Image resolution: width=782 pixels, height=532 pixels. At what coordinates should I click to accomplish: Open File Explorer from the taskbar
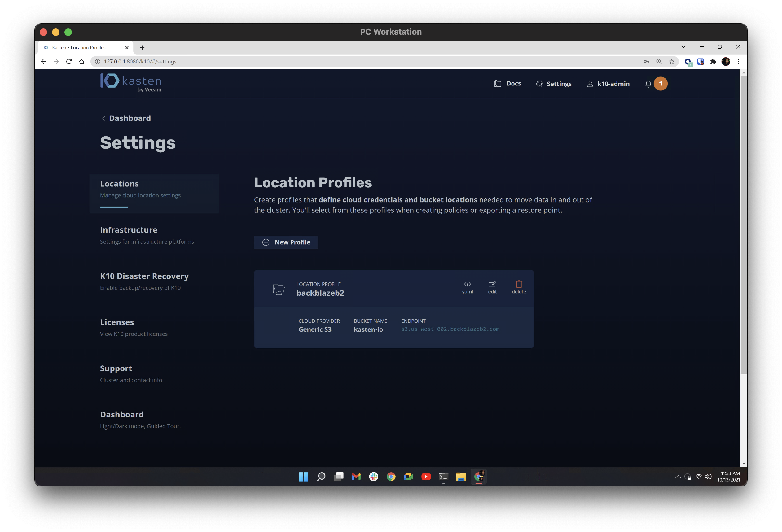[461, 477]
